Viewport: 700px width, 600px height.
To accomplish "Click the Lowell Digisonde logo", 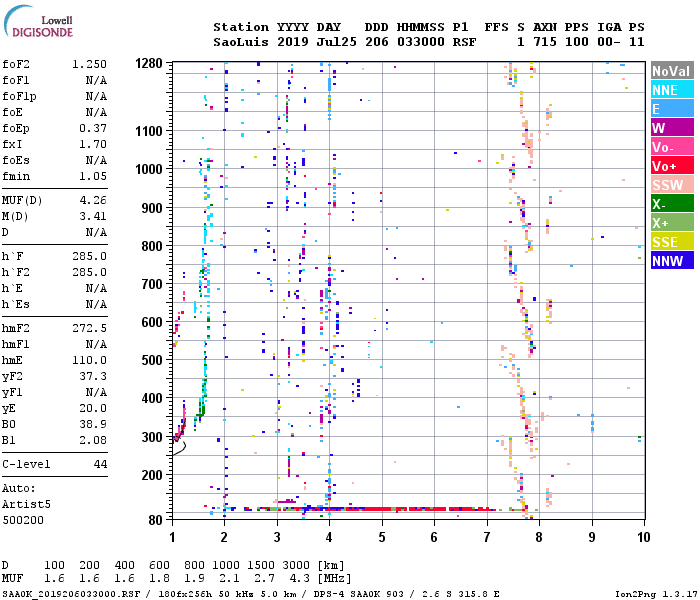I will coord(38,21).
